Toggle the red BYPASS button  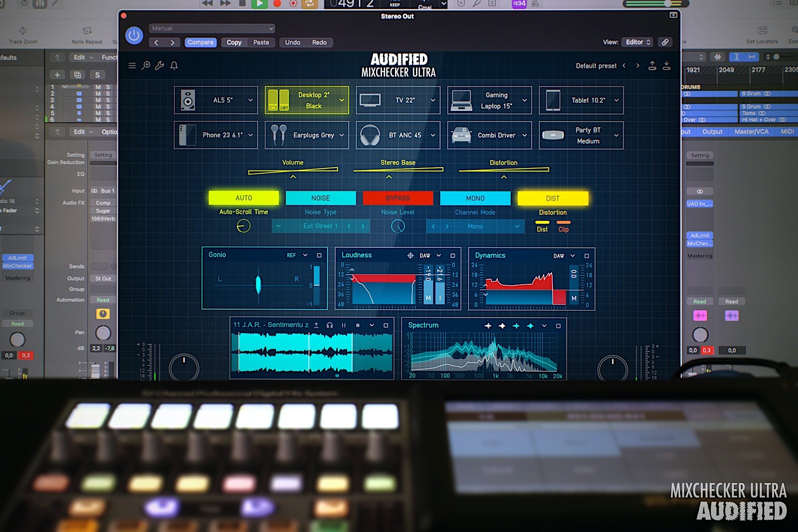pyautogui.click(x=398, y=198)
